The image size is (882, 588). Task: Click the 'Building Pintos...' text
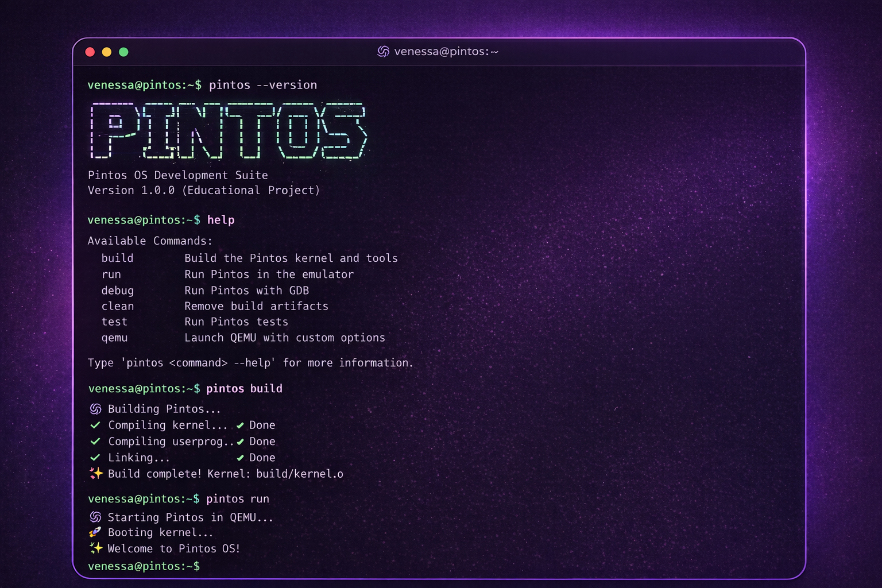pos(164,409)
